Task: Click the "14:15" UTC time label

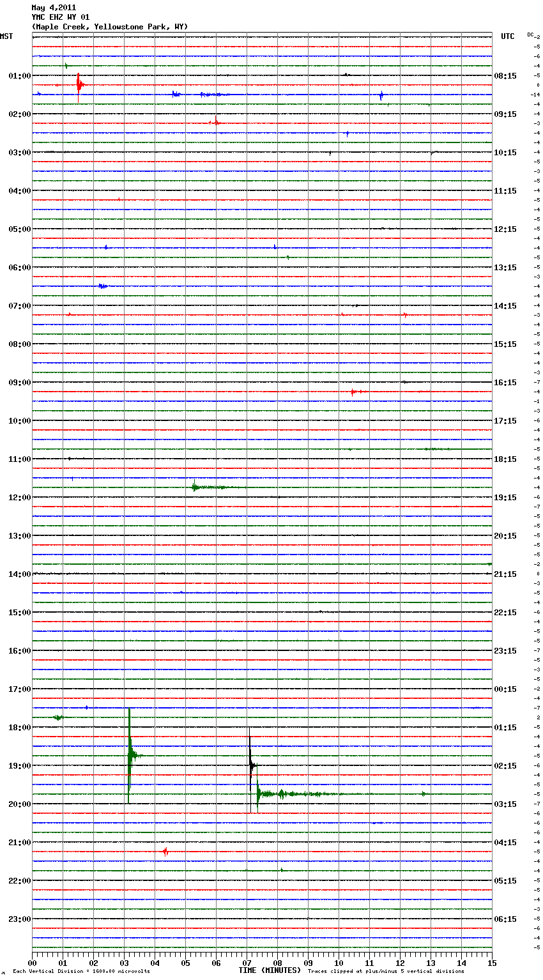Action: point(505,306)
